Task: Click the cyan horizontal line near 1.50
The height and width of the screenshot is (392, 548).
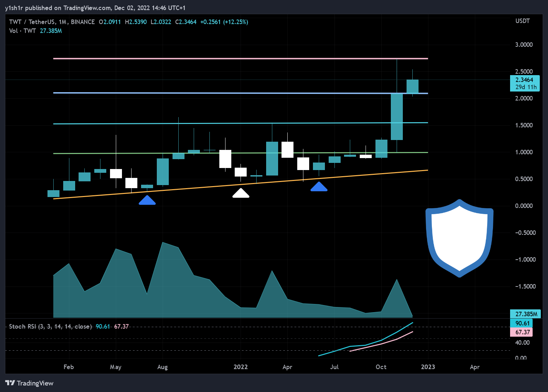Action: [241, 123]
